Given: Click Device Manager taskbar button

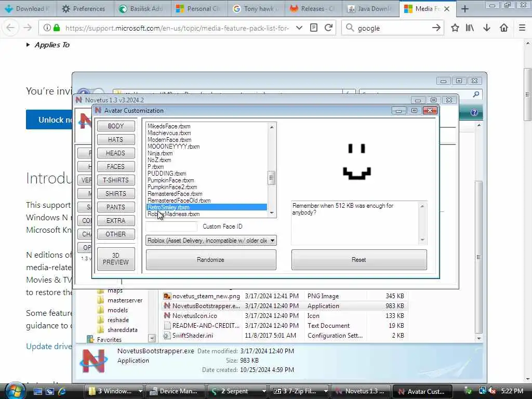Looking at the screenshot, I should click(176, 391).
